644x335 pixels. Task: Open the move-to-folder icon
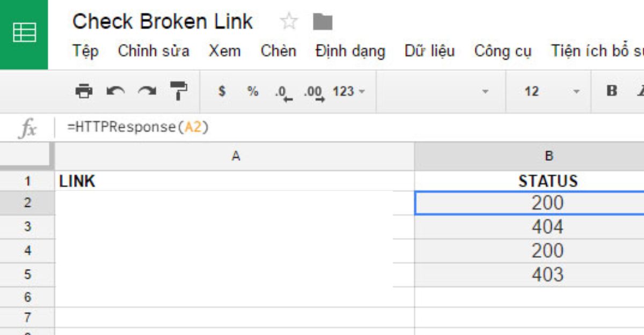click(x=323, y=22)
